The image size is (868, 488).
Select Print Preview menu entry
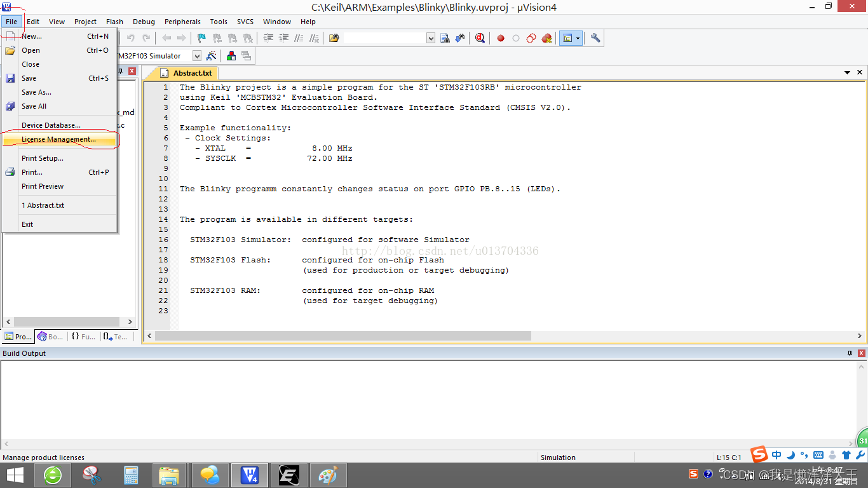coord(60,186)
